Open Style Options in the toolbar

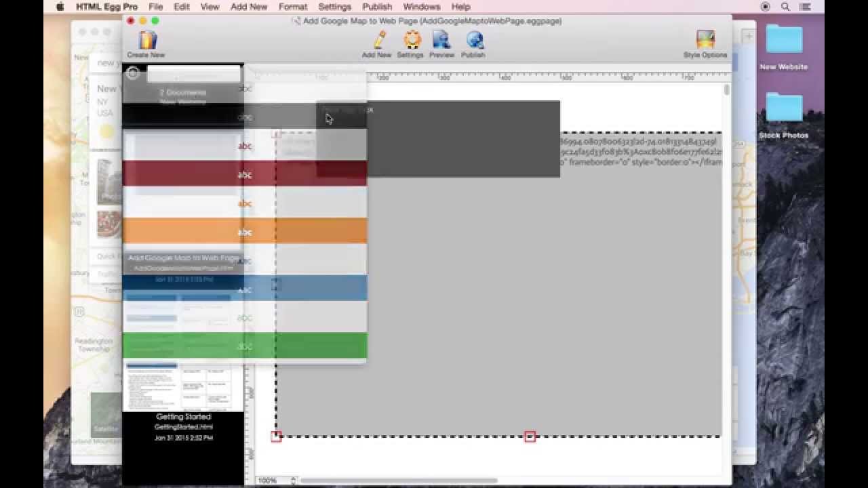coord(705,44)
